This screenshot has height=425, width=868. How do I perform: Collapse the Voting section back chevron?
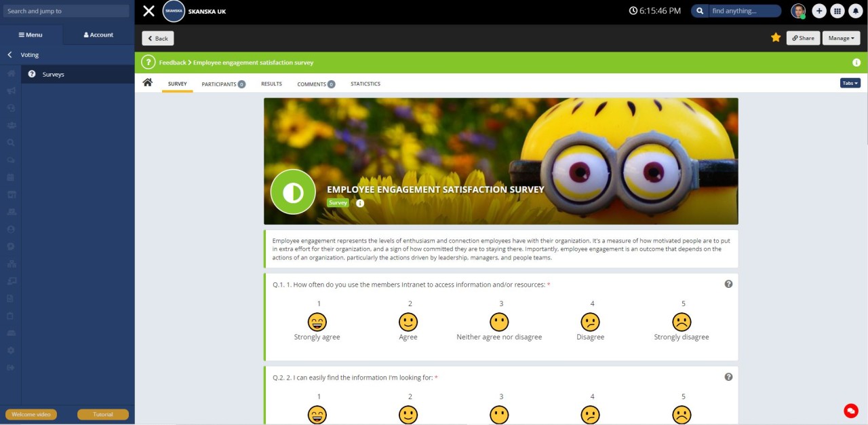[10, 55]
